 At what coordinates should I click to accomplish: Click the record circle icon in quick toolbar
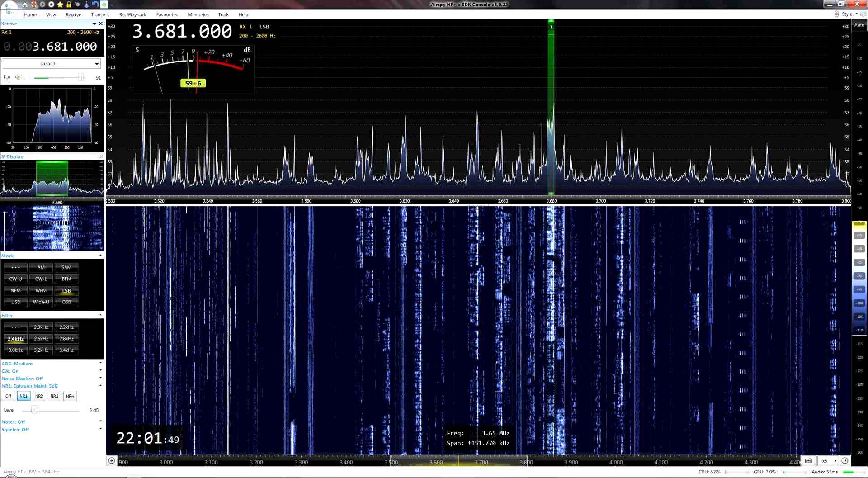[x=51, y=5]
